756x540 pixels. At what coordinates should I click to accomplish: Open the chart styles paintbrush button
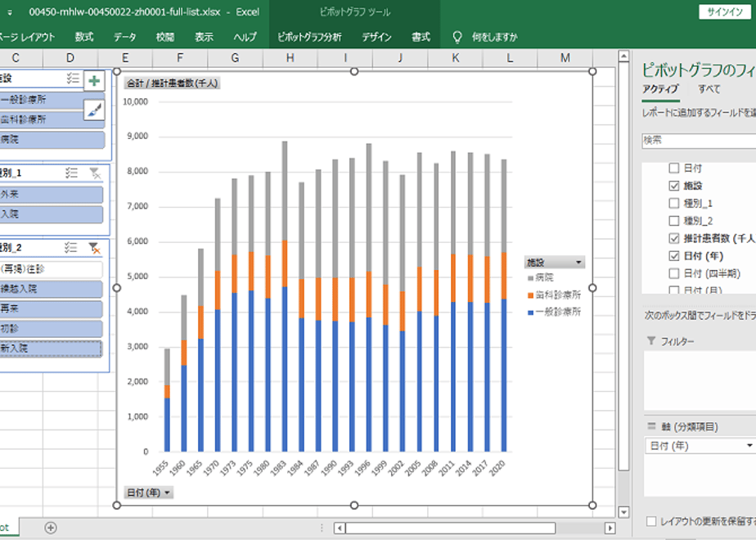tap(95, 110)
